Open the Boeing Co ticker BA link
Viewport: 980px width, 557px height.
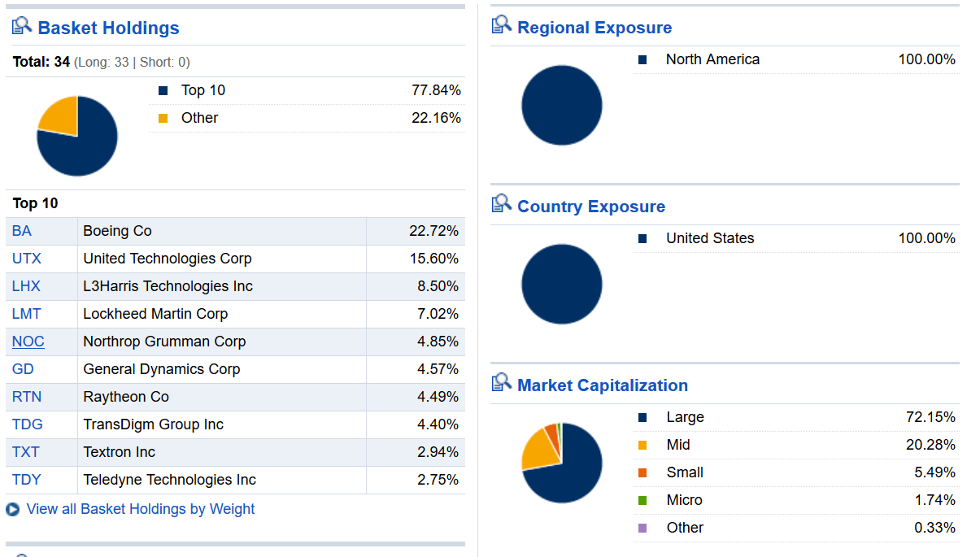click(20, 231)
